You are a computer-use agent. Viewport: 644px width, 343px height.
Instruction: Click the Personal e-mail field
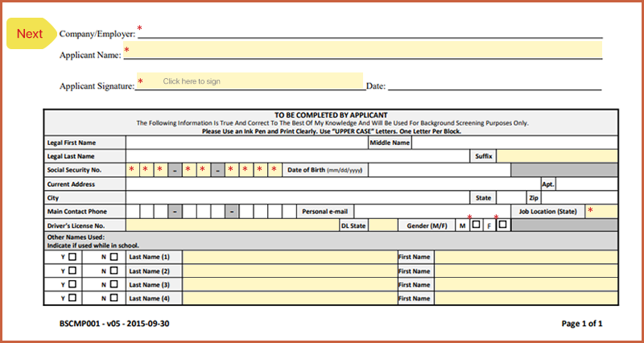tap(432, 211)
